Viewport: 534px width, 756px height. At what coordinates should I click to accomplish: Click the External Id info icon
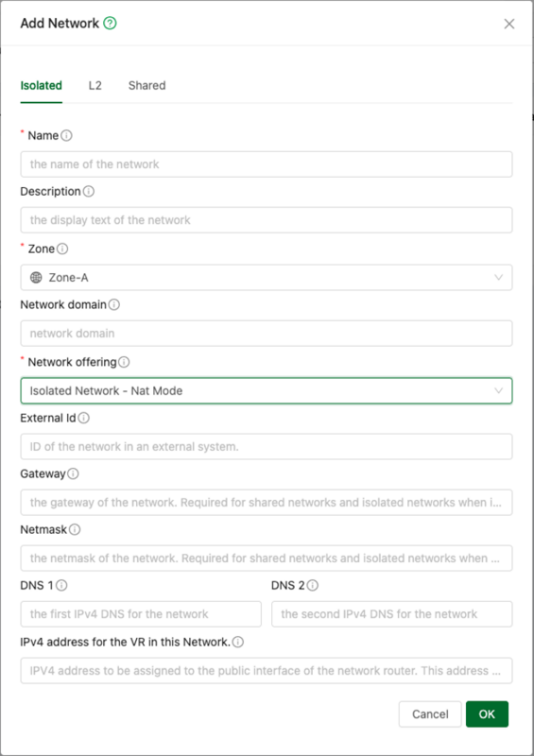(x=83, y=418)
